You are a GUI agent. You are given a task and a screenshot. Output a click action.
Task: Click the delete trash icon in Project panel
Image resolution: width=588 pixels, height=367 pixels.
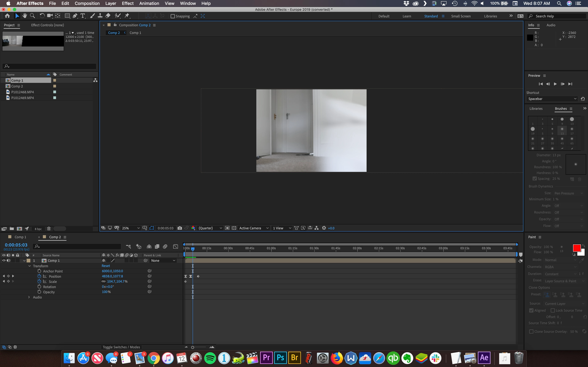(x=49, y=229)
